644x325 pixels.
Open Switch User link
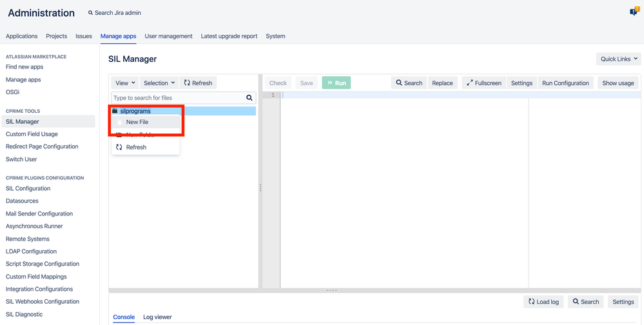(x=21, y=159)
